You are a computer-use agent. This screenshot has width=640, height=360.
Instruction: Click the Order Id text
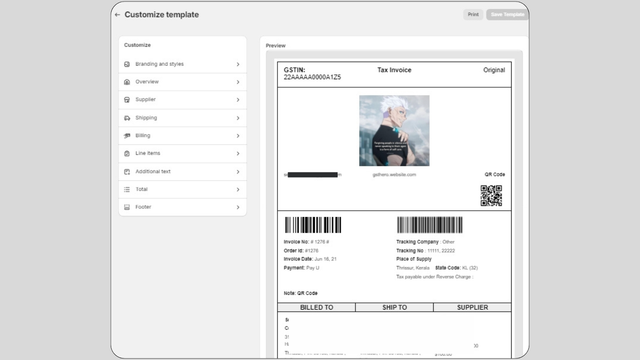coord(301,251)
